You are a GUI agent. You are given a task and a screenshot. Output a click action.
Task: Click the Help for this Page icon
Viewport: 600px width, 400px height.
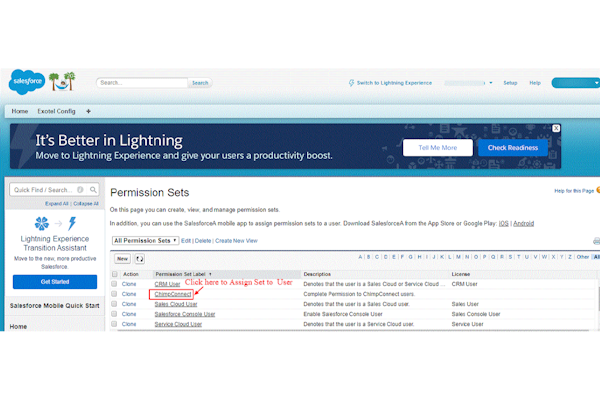[596, 190]
